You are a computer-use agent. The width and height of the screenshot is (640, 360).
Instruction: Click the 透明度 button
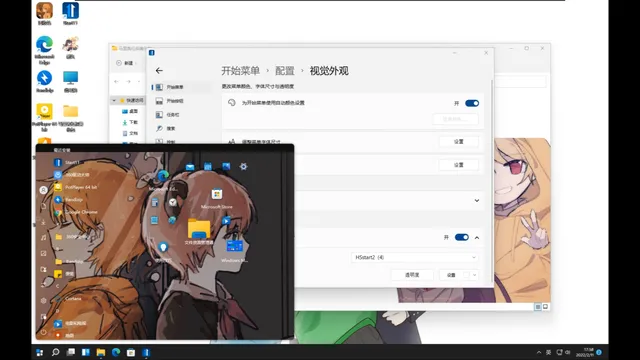coord(412,275)
